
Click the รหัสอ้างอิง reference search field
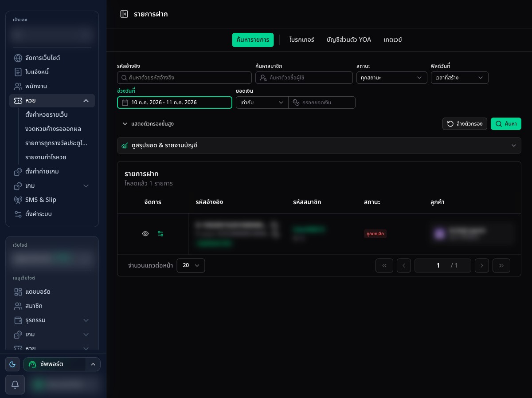coord(184,78)
